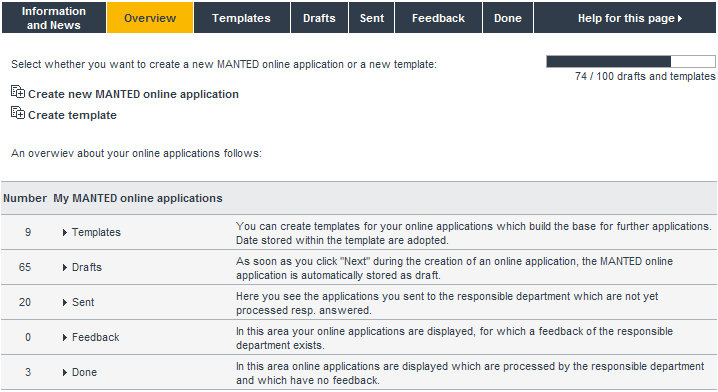This screenshot has height=392, width=718.
Task: Click the arrow icon beside Templates row
Action: (65, 233)
